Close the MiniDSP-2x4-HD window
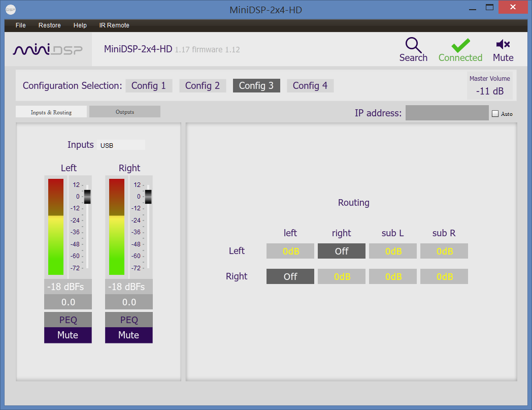This screenshot has width=532, height=410. click(513, 7)
